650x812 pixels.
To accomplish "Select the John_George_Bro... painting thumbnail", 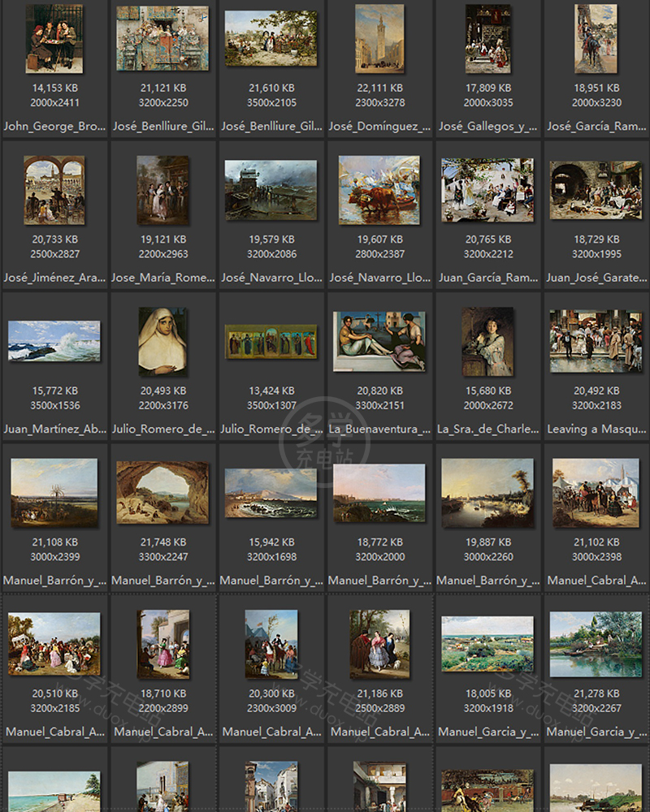I will (54, 38).
